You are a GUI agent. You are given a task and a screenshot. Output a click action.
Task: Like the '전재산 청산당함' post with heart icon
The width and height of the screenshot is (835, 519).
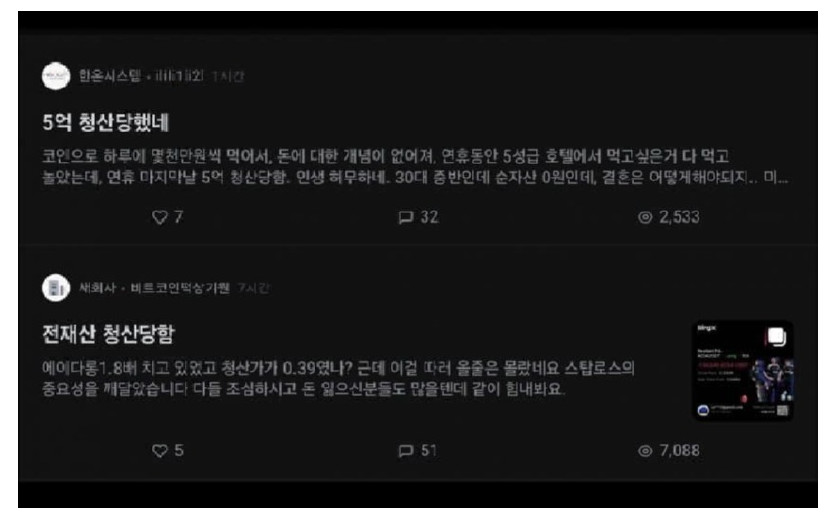click(x=160, y=450)
